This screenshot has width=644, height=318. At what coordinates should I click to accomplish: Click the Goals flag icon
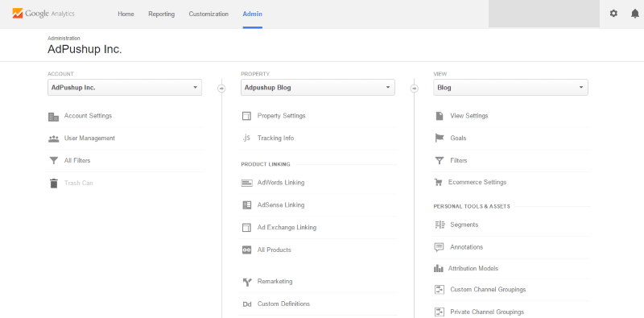440,138
